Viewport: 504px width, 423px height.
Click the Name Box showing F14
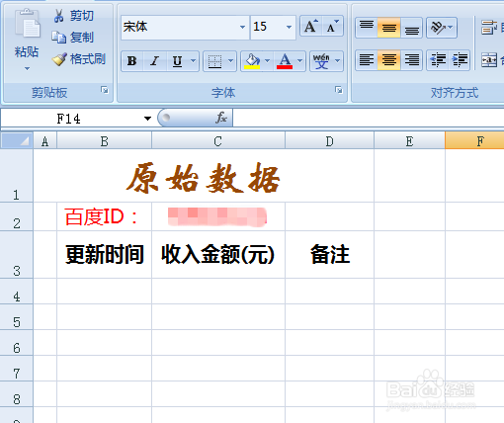point(68,119)
